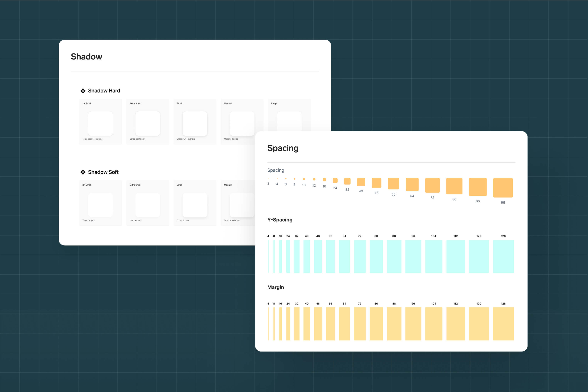Pick the orange 88 spacing square
Viewport: 588px width, 392px height.
(478, 187)
